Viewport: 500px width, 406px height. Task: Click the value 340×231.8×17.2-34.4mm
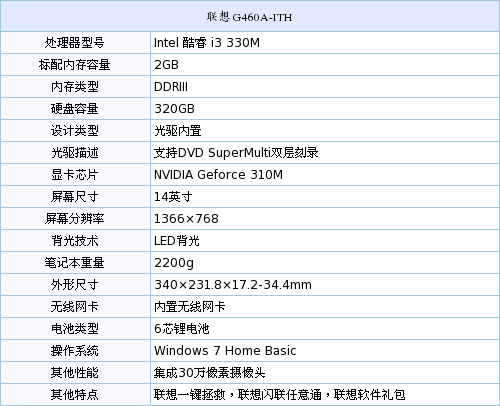233,285
